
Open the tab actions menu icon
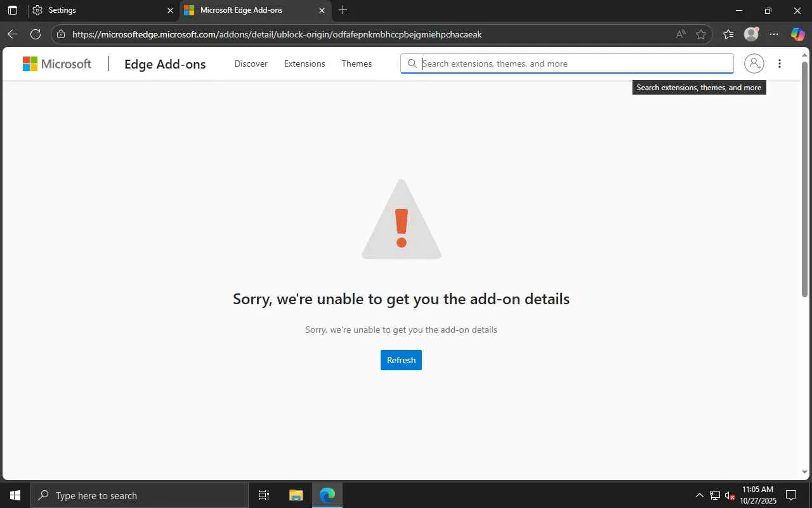pos(13,10)
